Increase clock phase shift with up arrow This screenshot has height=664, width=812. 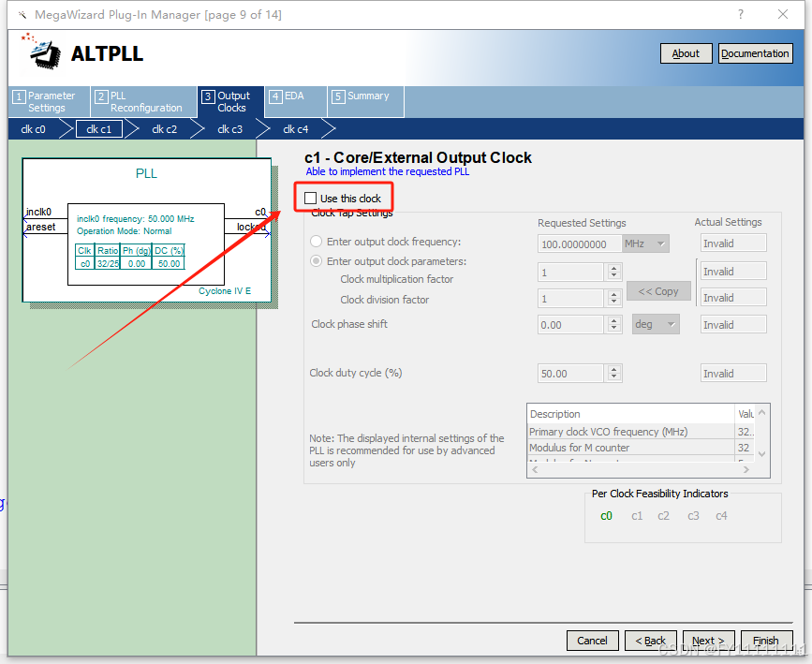(614, 321)
